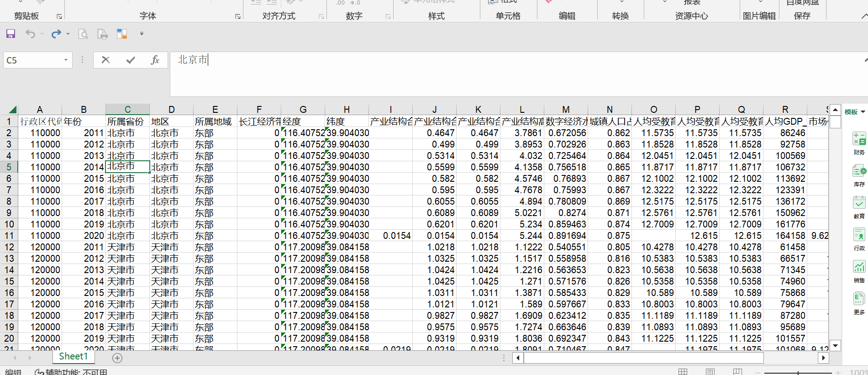The image size is (868, 375).
Task: Click the Select All corner triangle
Action: 12,110
